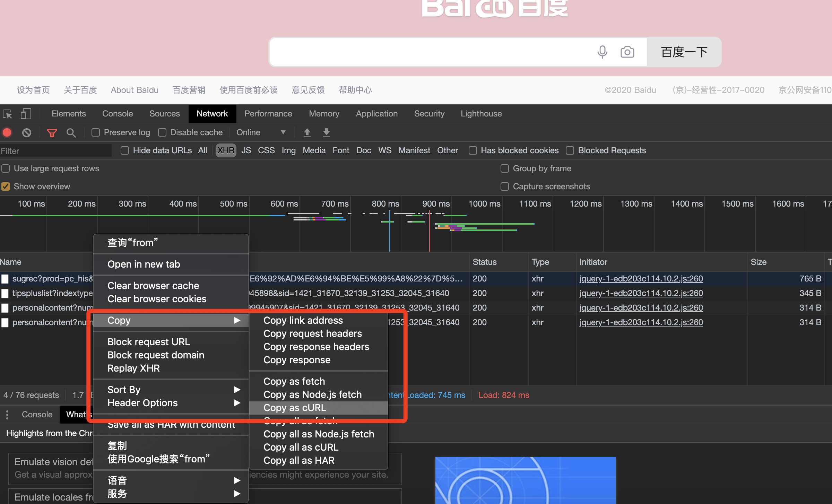Click the export HAR download arrow

(x=326, y=132)
